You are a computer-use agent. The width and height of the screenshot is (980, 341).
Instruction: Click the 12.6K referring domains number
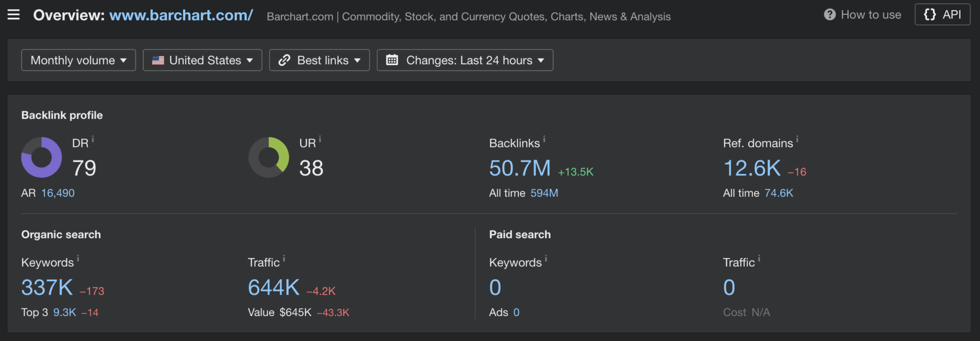coord(752,168)
